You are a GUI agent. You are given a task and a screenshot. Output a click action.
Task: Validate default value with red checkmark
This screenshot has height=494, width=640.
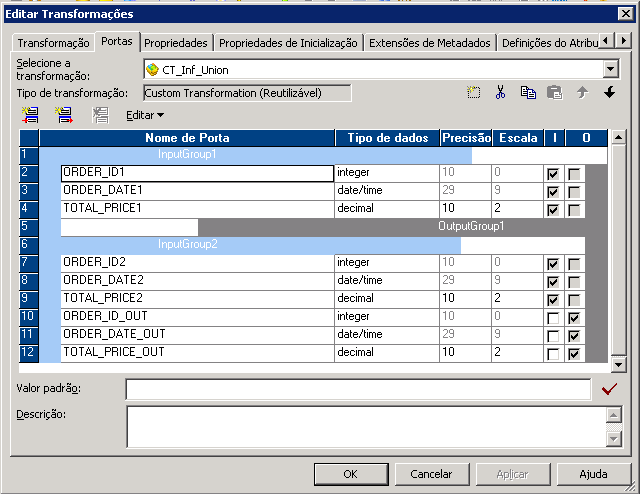coord(609,389)
